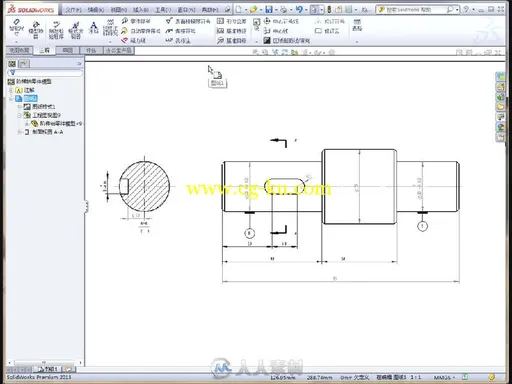This screenshot has height=384, width=512.
Task: Open dropdown arrow next to Print icon
Action: tap(291, 10)
